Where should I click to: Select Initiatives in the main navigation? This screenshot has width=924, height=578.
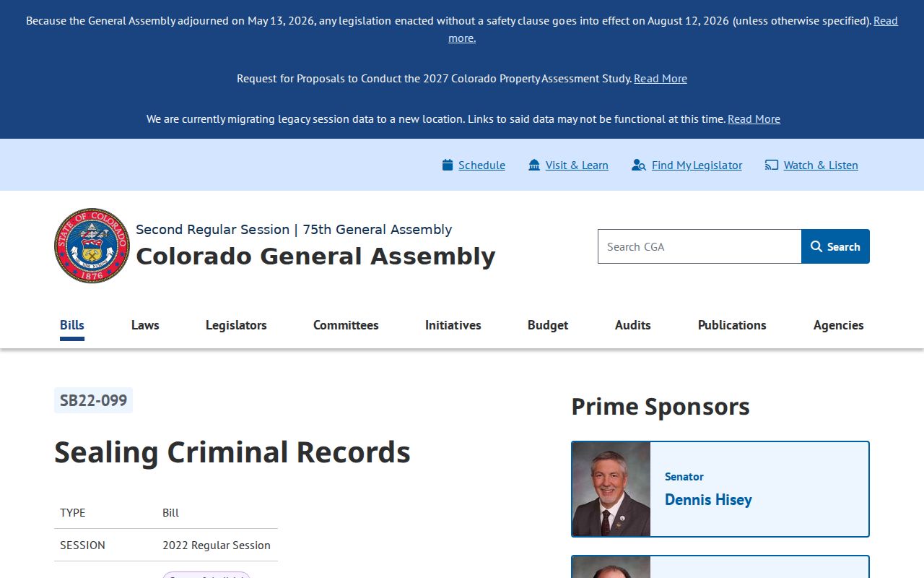tap(453, 325)
